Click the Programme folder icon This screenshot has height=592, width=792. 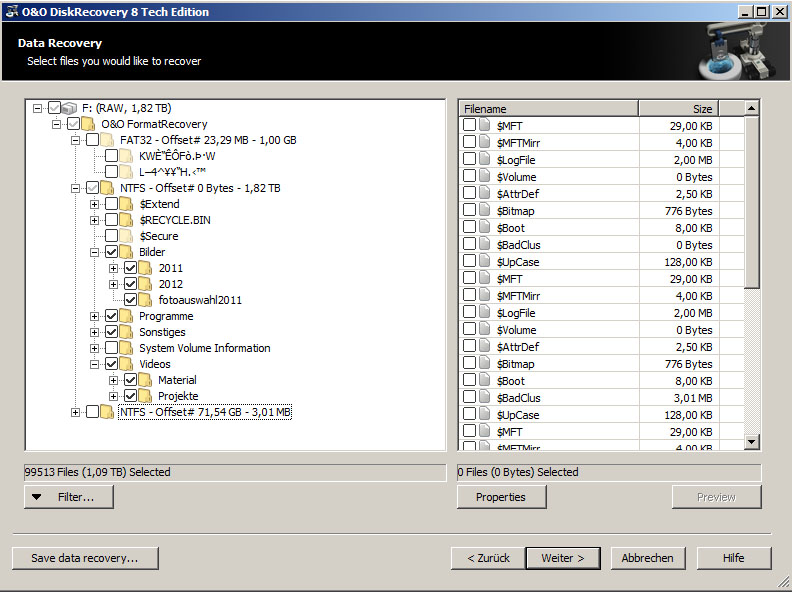click(126, 316)
